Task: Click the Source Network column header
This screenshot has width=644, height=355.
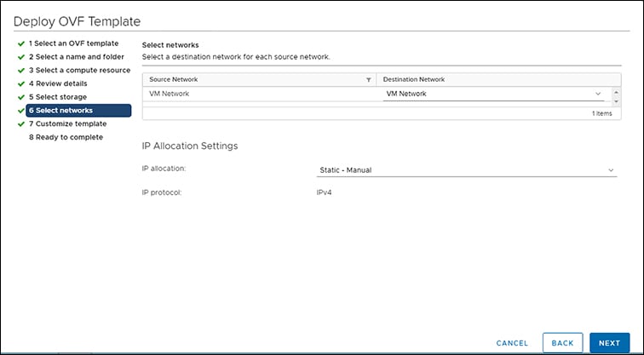Action: pyautogui.click(x=259, y=80)
